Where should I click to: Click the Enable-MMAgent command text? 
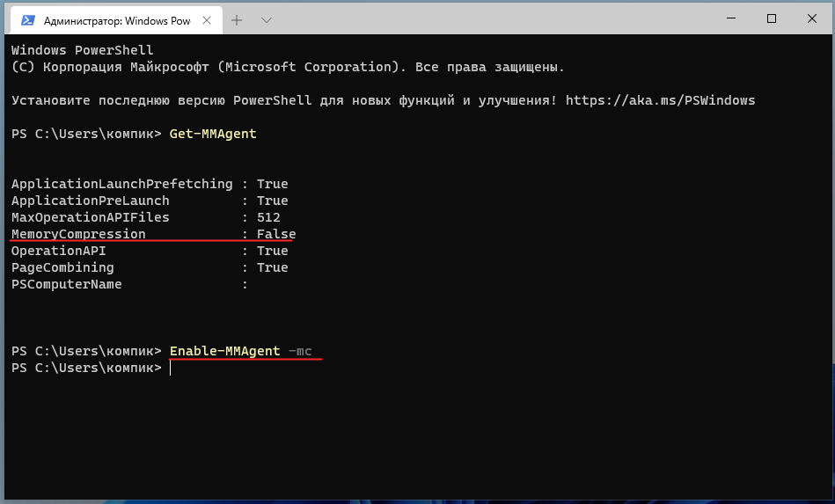pos(224,351)
